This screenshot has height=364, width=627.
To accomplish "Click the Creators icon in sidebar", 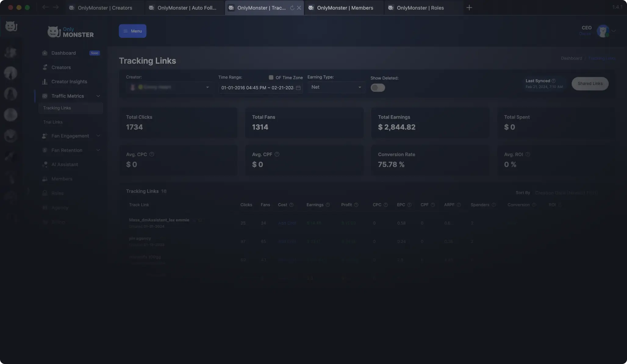I will [x=45, y=68].
